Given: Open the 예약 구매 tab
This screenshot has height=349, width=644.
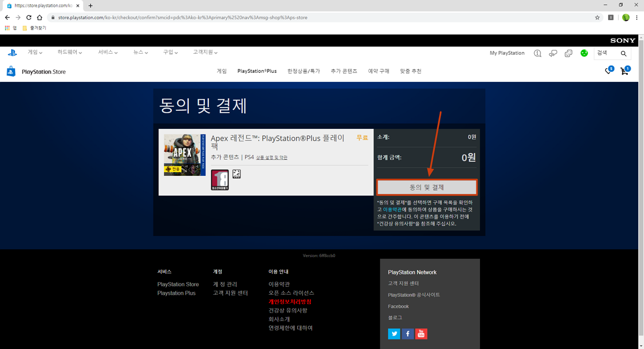Looking at the screenshot, I should [x=379, y=71].
